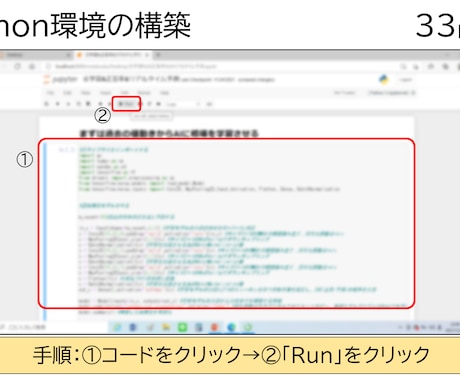Copy selected cells in the Jupyter toolbar
This screenshot has width=460, height=380.
coord(79,104)
